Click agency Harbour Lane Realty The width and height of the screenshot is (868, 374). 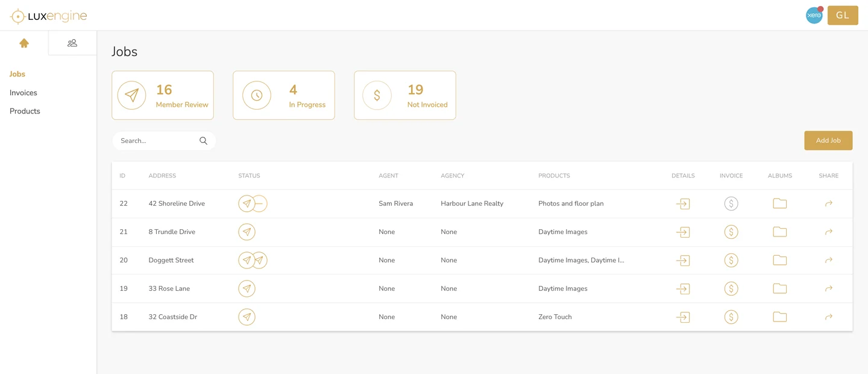coord(472,204)
